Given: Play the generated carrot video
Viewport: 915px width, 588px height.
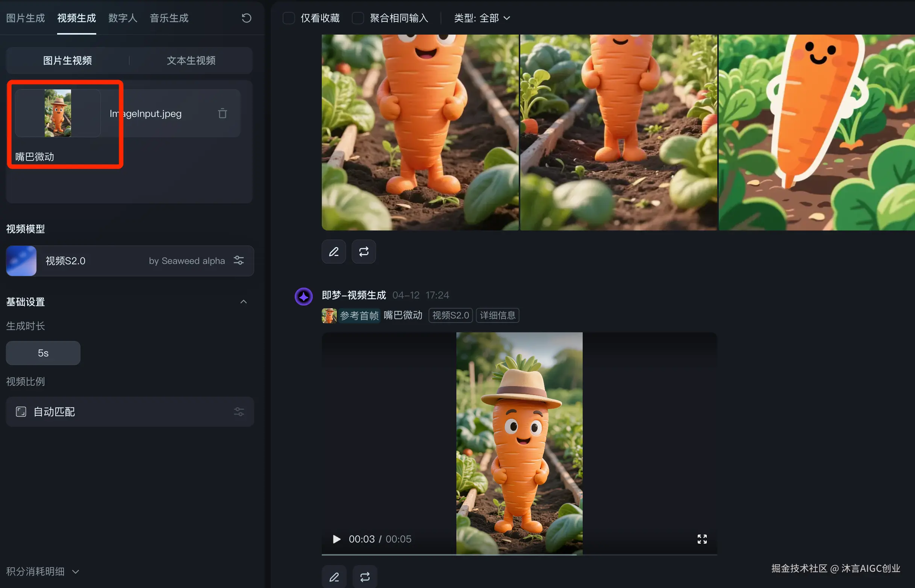Looking at the screenshot, I should (x=336, y=539).
